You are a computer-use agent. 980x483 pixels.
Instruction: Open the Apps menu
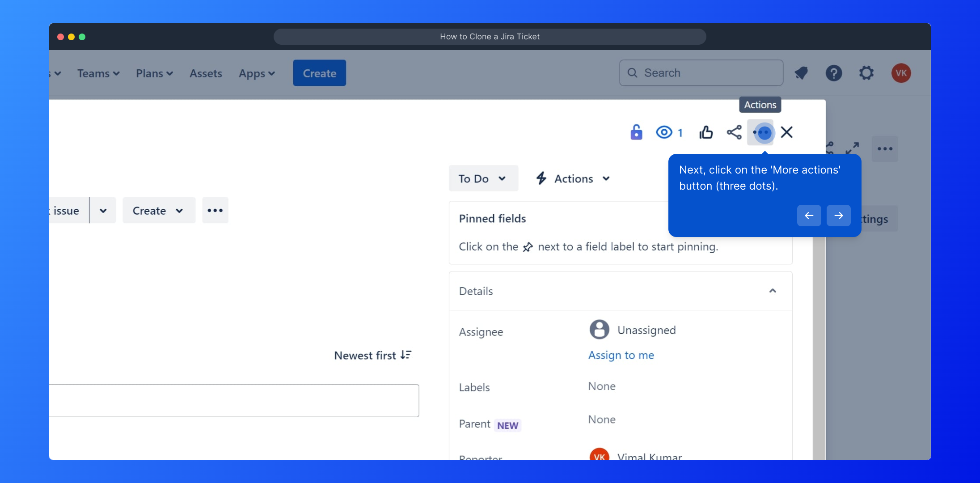257,73
